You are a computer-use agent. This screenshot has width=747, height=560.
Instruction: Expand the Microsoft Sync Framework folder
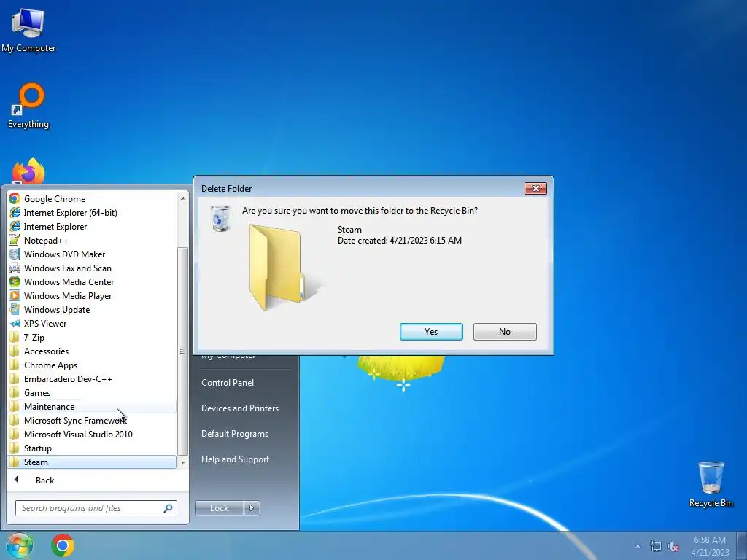click(x=91, y=420)
